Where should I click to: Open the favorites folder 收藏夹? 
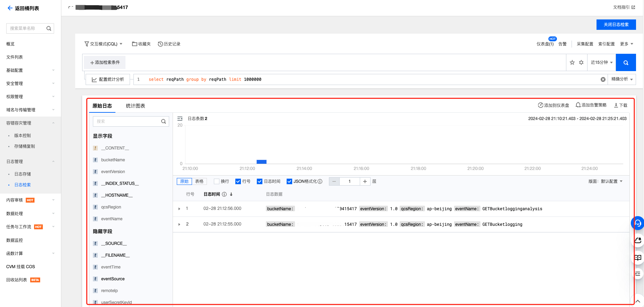tap(141, 44)
